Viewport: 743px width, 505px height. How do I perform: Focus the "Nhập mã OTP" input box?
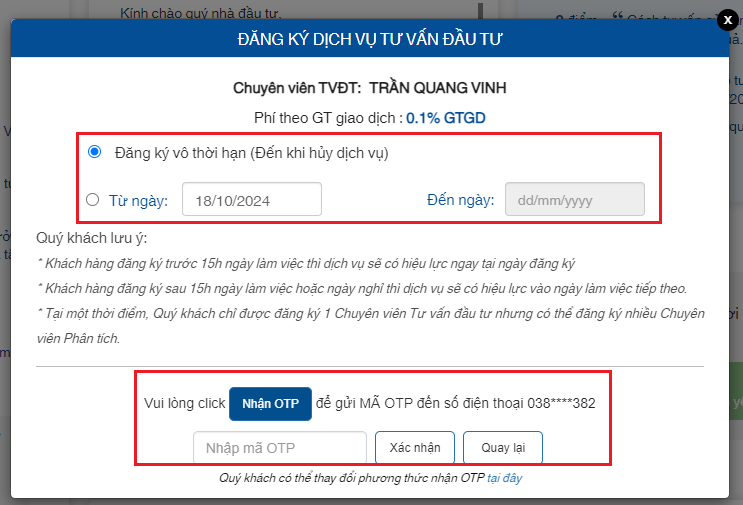[x=280, y=448]
